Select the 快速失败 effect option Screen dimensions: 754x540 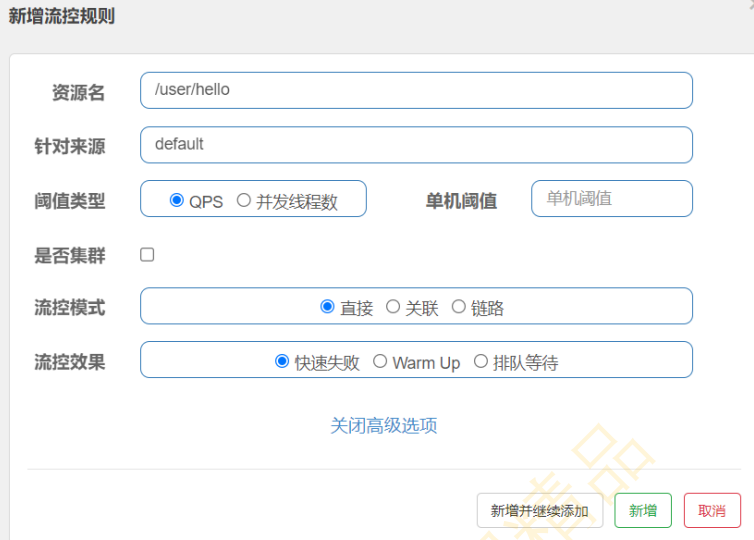click(282, 361)
